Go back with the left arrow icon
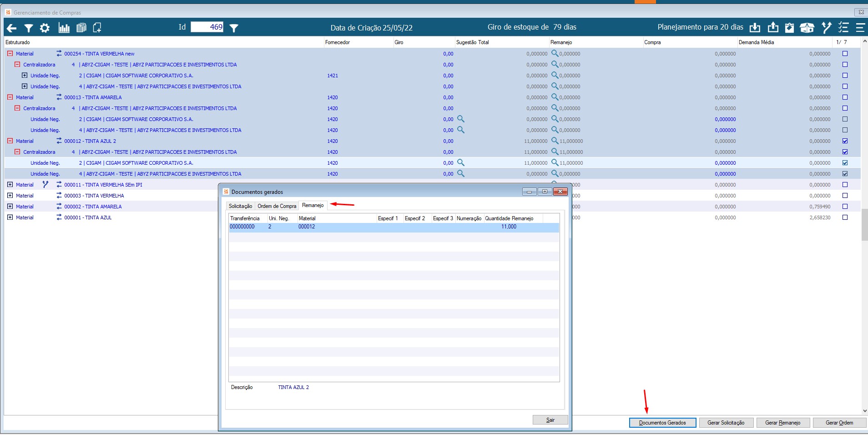 coord(11,28)
